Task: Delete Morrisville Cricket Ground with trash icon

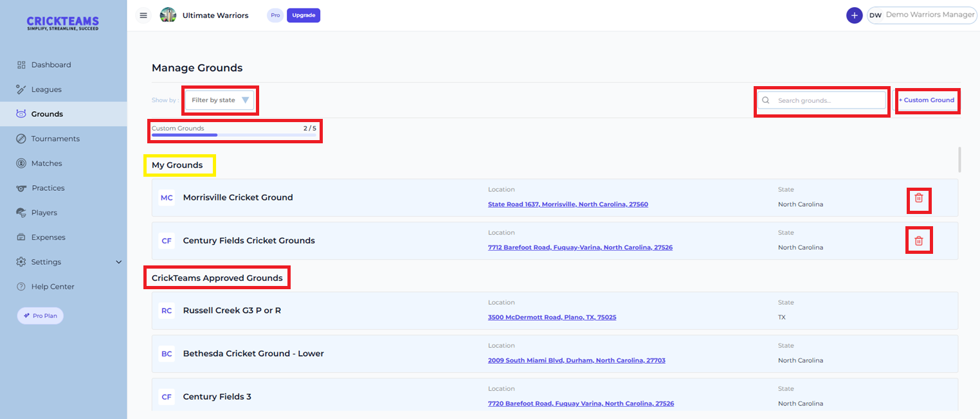Action: tap(919, 198)
